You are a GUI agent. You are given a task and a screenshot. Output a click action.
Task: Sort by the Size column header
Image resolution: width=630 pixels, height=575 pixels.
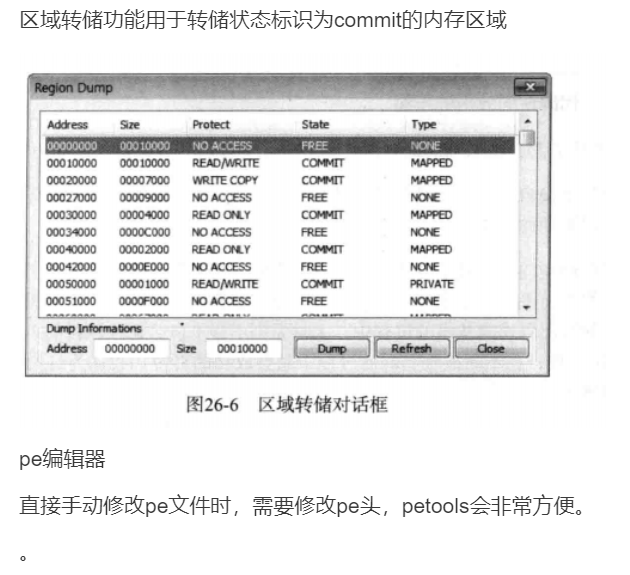(130, 125)
